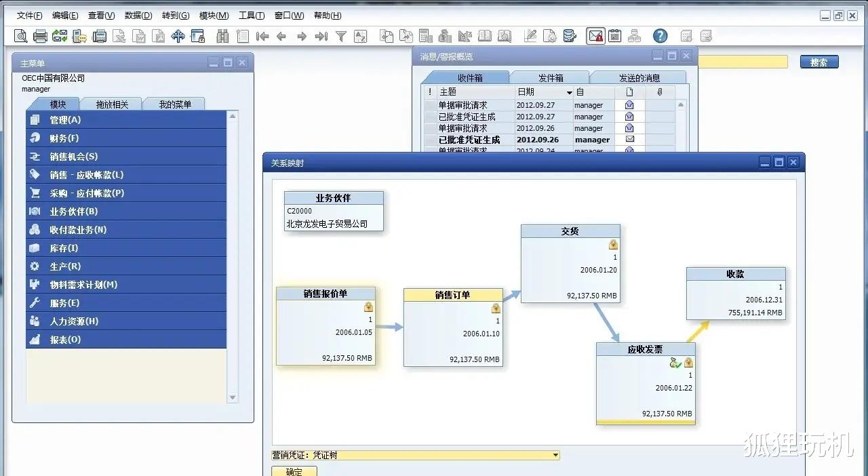The image size is (868, 476).
Task: Activate Find mode with binoculars icon
Action: tap(222, 36)
